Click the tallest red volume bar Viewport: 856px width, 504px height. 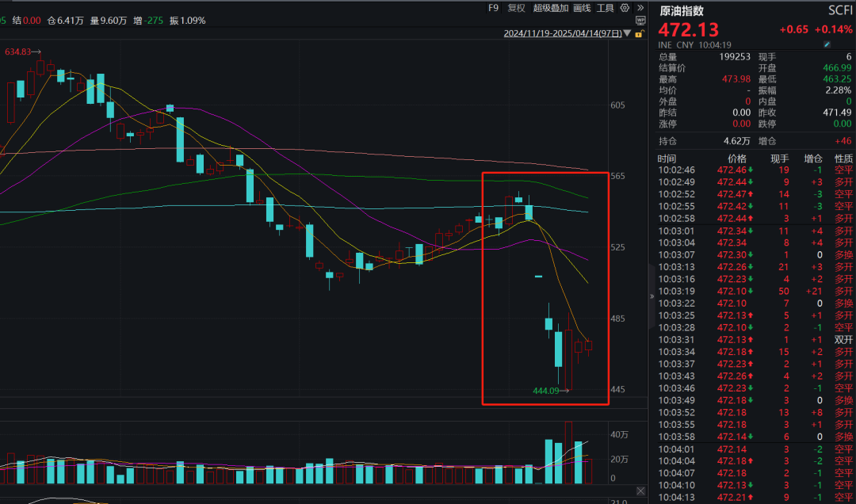point(568,452)
